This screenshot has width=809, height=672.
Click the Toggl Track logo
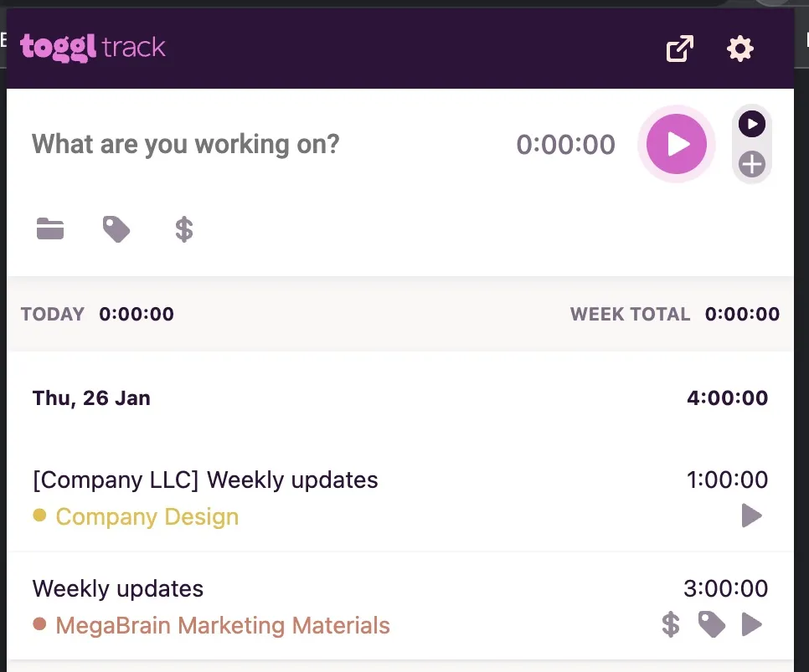click(x=93, y=47)
